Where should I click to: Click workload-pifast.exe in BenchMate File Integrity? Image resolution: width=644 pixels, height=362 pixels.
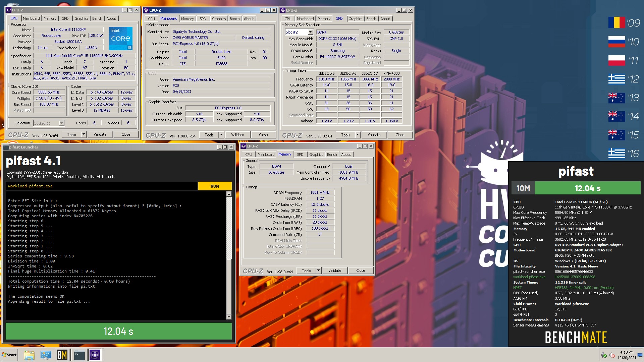(x=529, y=277)
